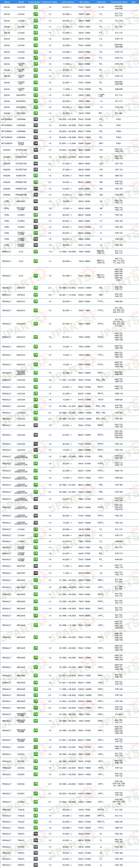139x868 pixels.
Task: Select the '78kW / 106KM' power cell
Action: pos(84,373)
